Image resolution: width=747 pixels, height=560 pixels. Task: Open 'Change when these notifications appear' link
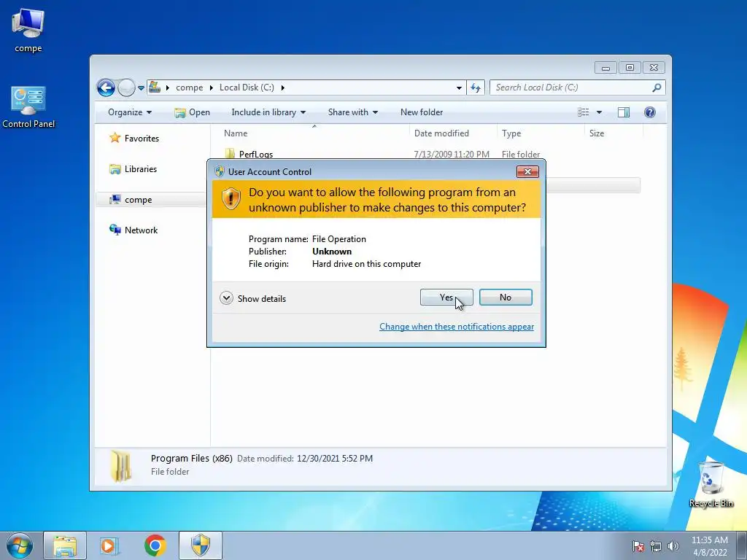[457, 327]
